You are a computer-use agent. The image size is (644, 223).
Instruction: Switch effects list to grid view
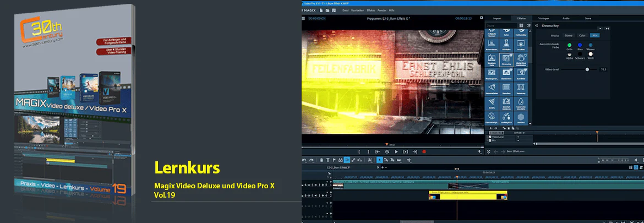[x=521, y=25]
